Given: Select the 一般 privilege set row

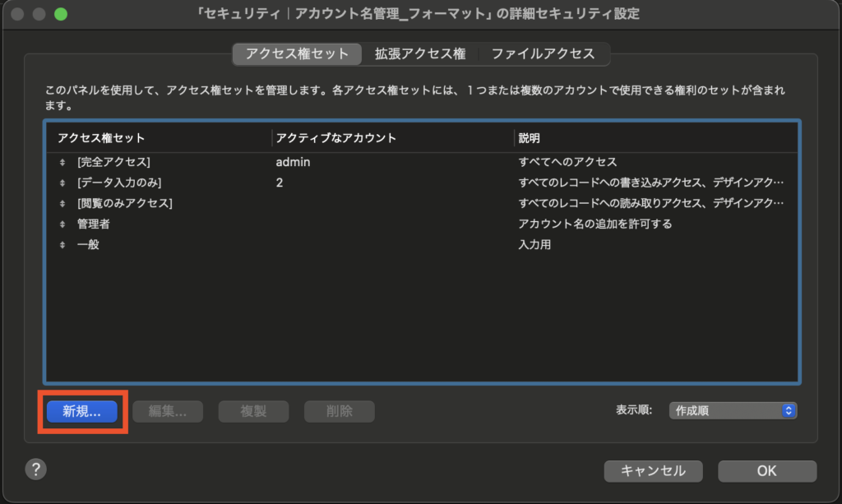Looking at the screenshot, I should tap(422, 245).
